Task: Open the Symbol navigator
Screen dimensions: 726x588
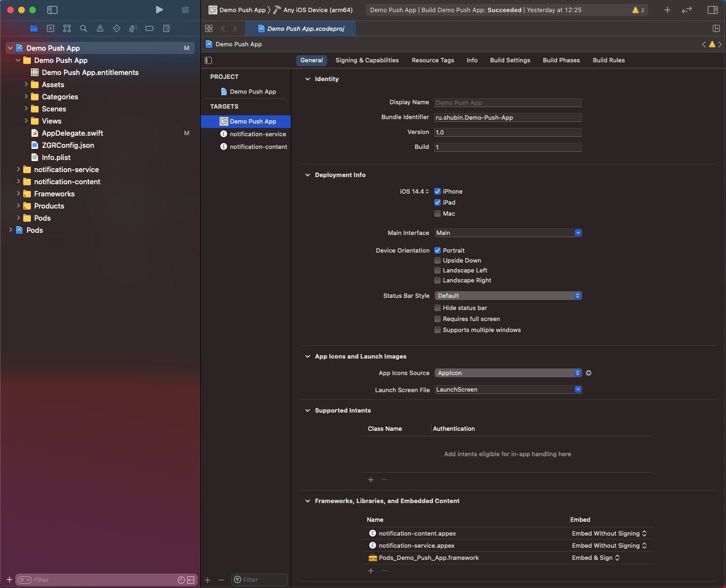Action: pyautogui.click(x=67, y=28)
